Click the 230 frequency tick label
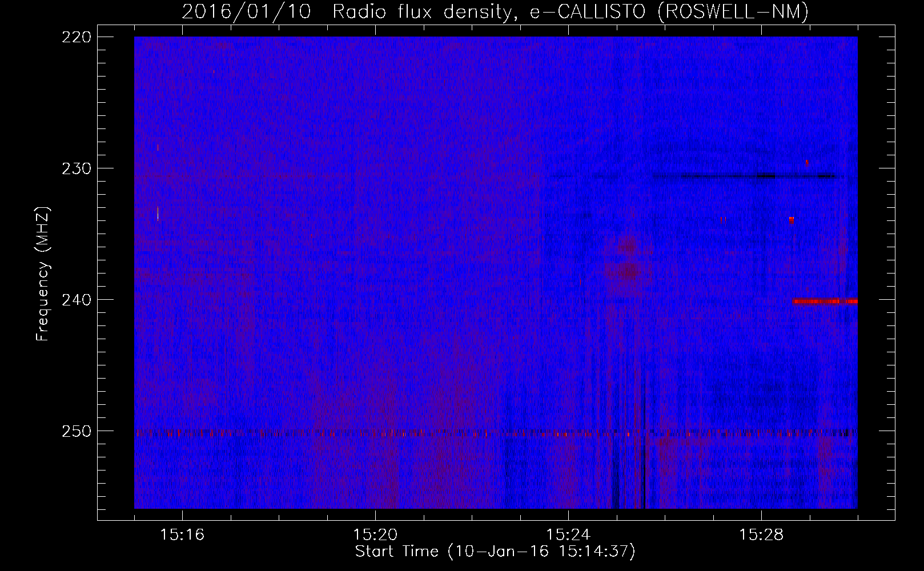 coord(76,168)
